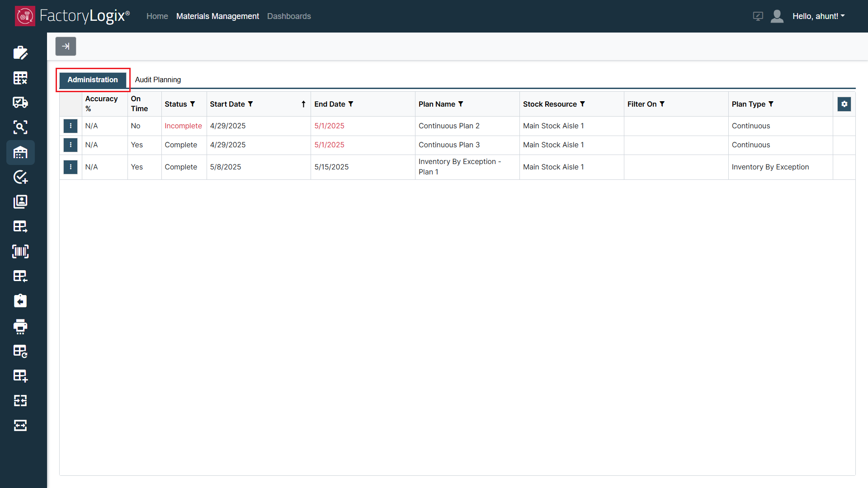This screenshot has height=488, width=868.
Task: Open row actions for Inventory By Exception row
Action: 71,167
